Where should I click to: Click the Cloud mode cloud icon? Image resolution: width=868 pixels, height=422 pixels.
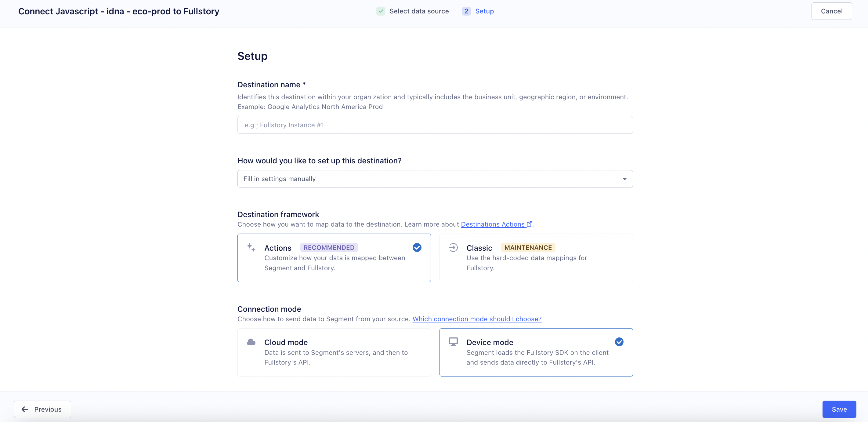click(x=251, y=342)
